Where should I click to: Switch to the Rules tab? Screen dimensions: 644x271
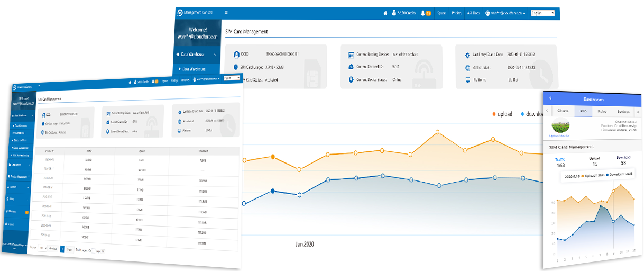coord(602,112)
